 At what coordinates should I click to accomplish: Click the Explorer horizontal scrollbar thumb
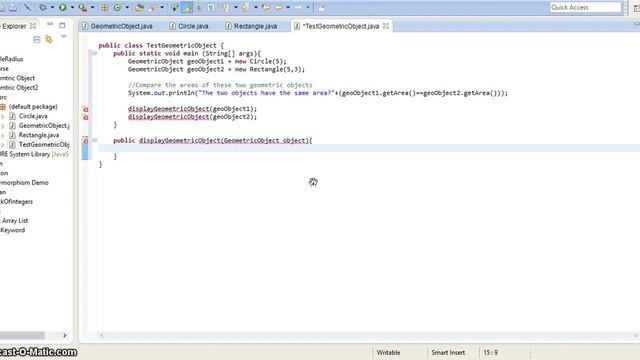coord(22,336)
